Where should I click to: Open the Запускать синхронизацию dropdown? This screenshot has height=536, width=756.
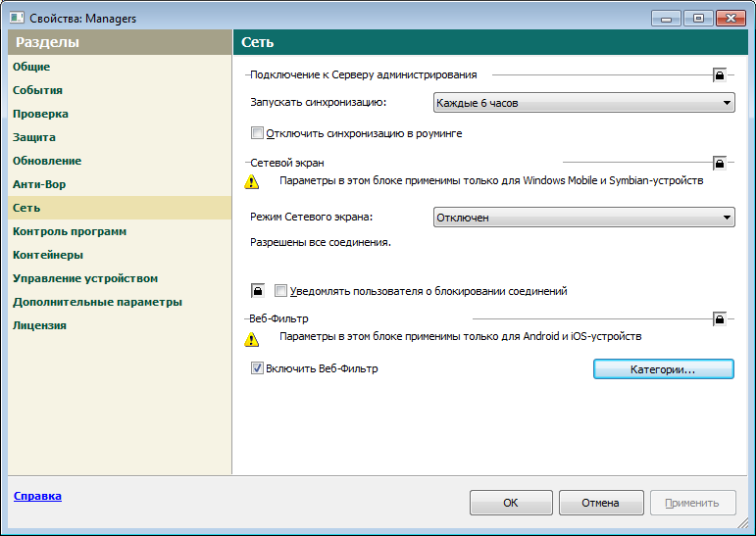[x=583, y=102]
